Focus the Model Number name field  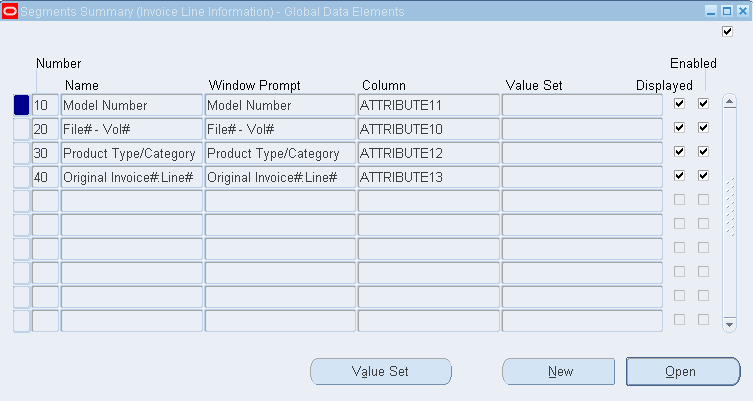(x=131, y=105)
